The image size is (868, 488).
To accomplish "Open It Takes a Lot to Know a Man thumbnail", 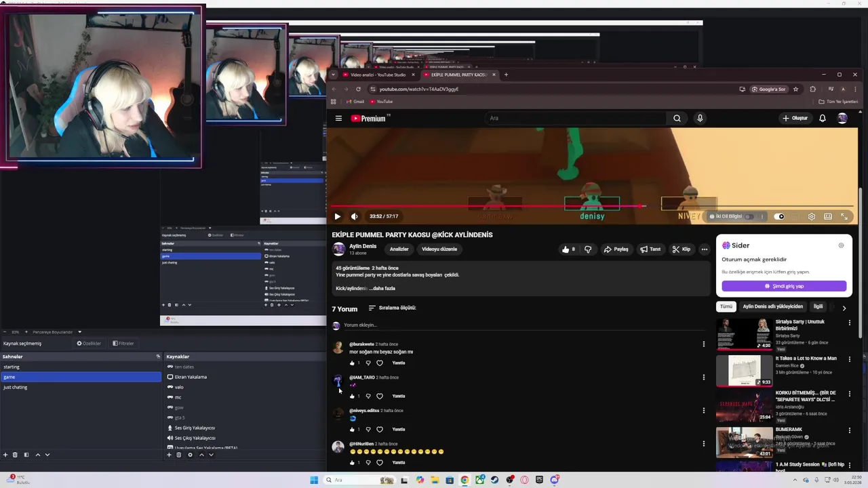I will tap(745, 370).
